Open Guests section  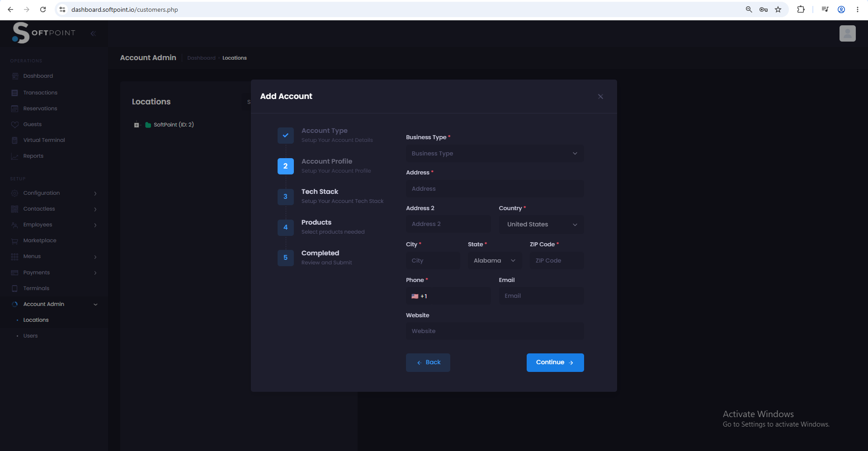33,124
